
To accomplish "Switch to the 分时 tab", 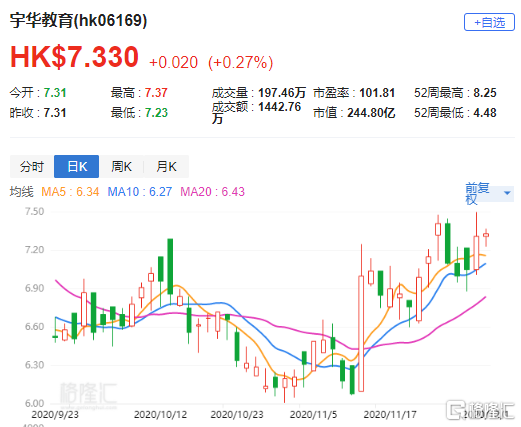I will (32, 166).
